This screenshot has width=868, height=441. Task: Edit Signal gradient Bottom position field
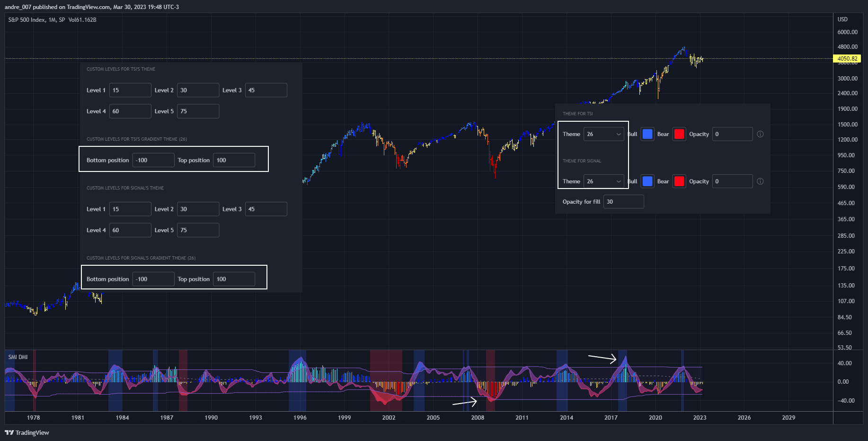coord(153,279)
